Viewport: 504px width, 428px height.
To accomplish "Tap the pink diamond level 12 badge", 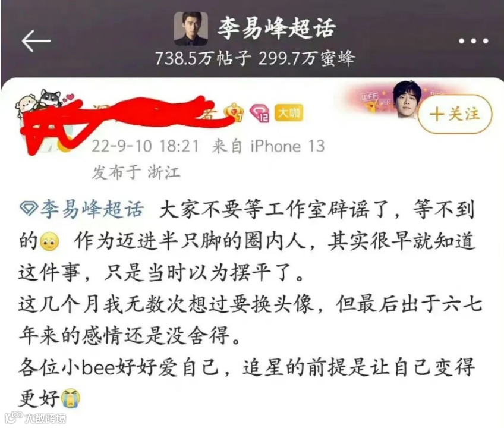I will (x=259, y=113).
